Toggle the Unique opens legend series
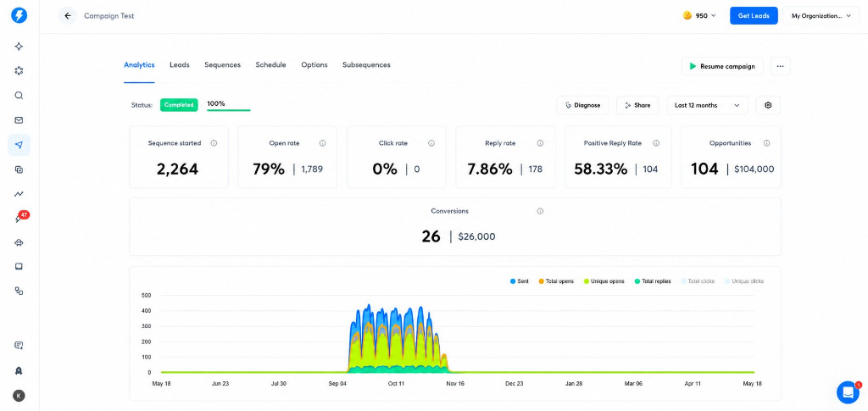This screenshot has height=411, width=868. click(604, 281)
